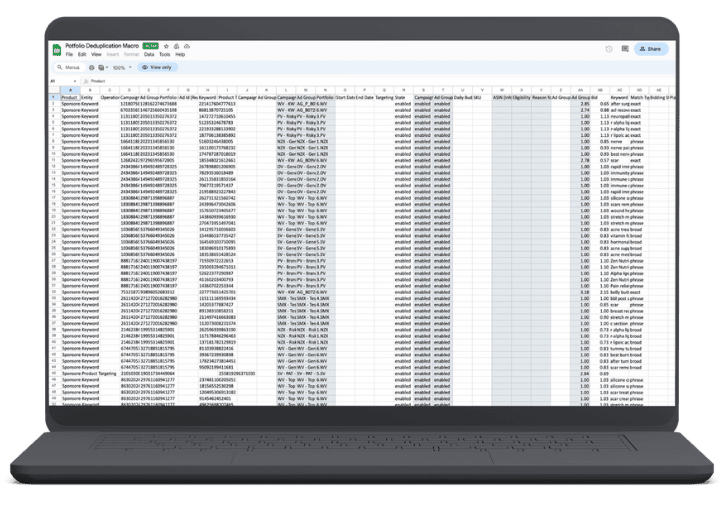
Task: Click the XLSX file format badge
Action: (x=150, y=46)
